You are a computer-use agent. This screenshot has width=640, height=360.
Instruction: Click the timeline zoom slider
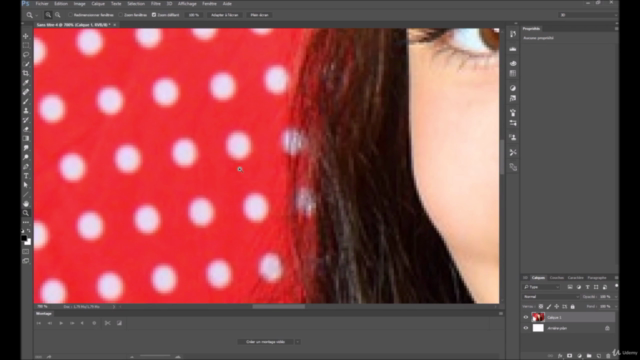pos(155,356)
